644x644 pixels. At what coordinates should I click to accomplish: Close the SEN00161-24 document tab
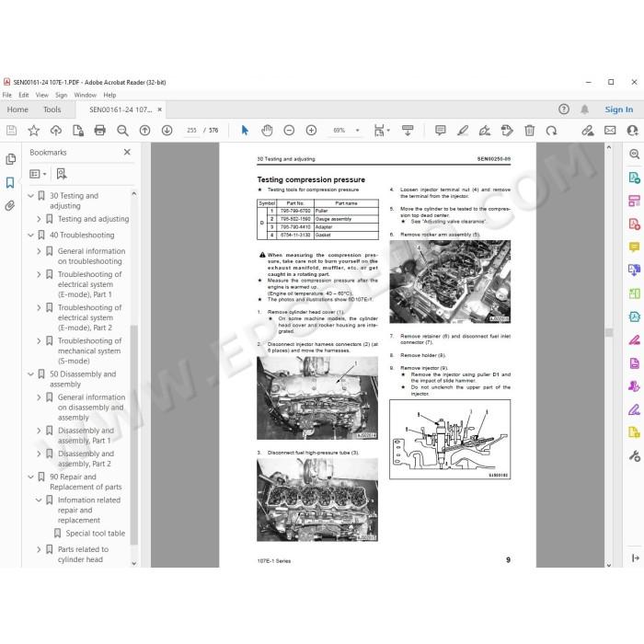[x=160, y=109]
